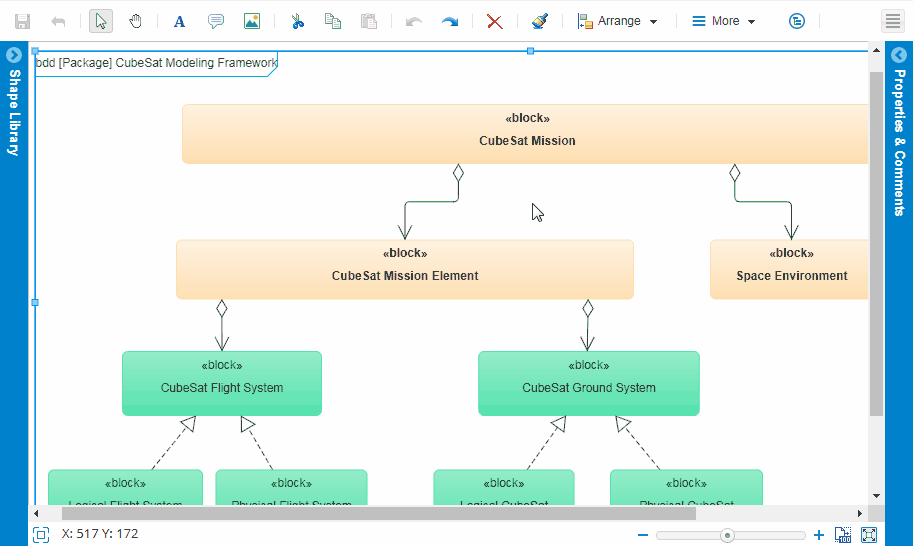Activate the hand pan tool
Viewport: 915px width, 546px height.
pos(135,22)
